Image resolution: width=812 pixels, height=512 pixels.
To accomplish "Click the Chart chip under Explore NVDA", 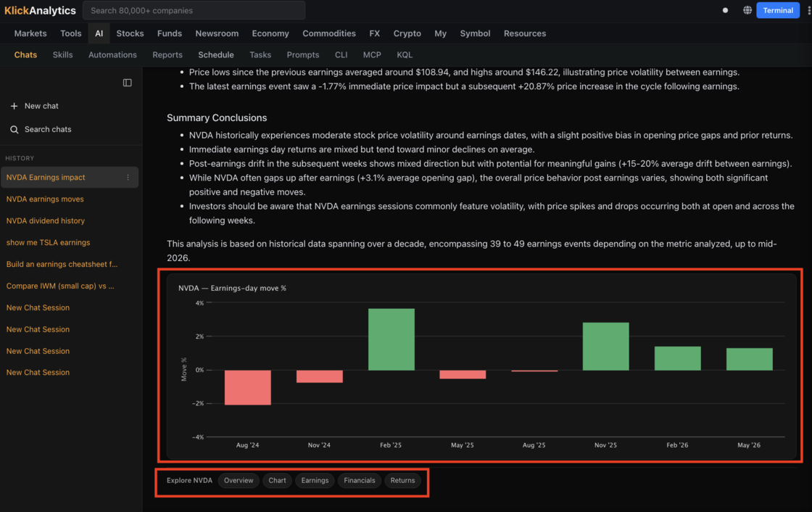I will click(x=277, y=480).
